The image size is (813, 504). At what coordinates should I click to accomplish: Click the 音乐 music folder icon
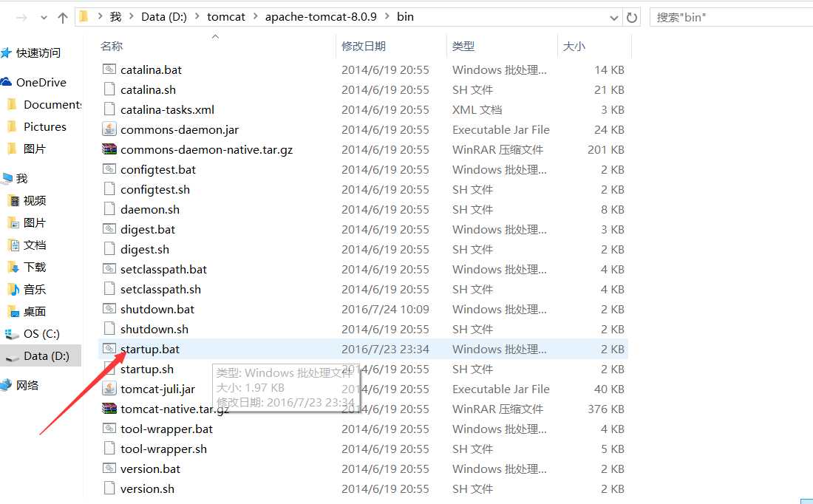point(13,290)
